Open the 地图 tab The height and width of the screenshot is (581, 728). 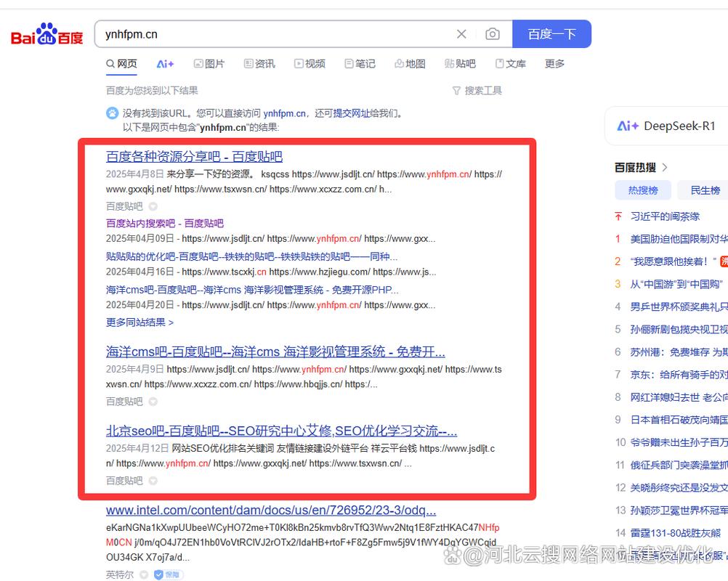click(x=410, y=64)
